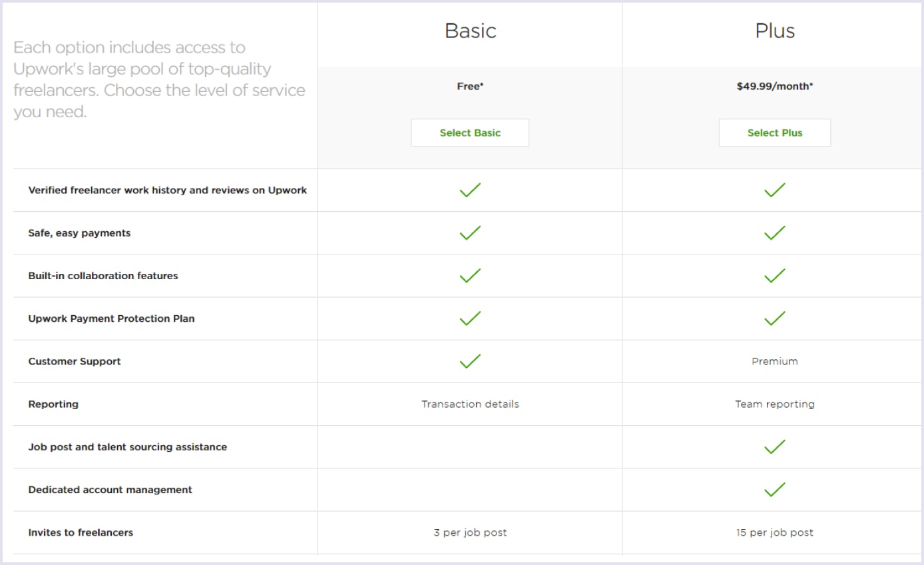
Task: Click the Plus checkmark for Dedicated account management
Action: click(x=775, y=490)
